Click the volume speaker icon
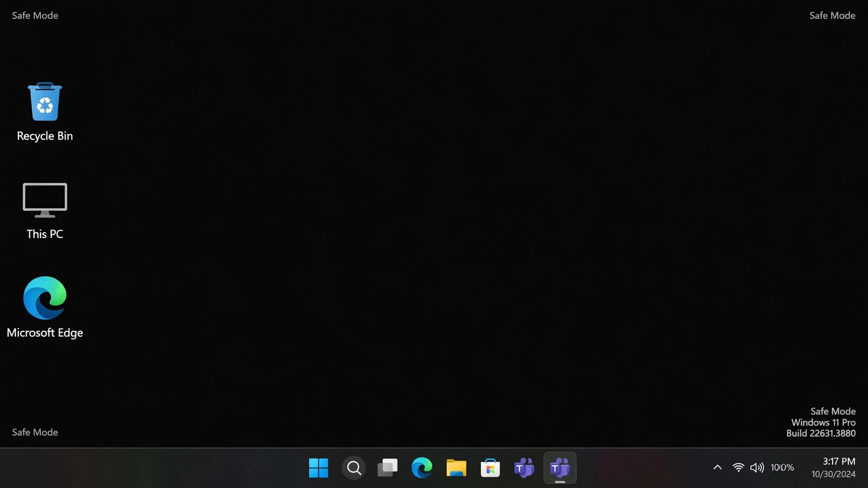Screen dimensions: 868x488 pyautogui.click(x=757, y=467)
